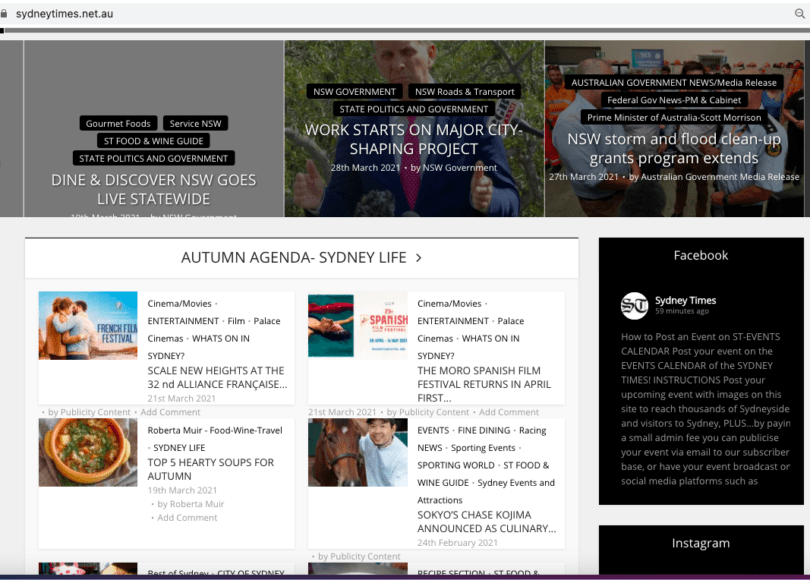Open the Service NSW tag
The width and height of the screenshot is (810, 580).
pos(195,123)
